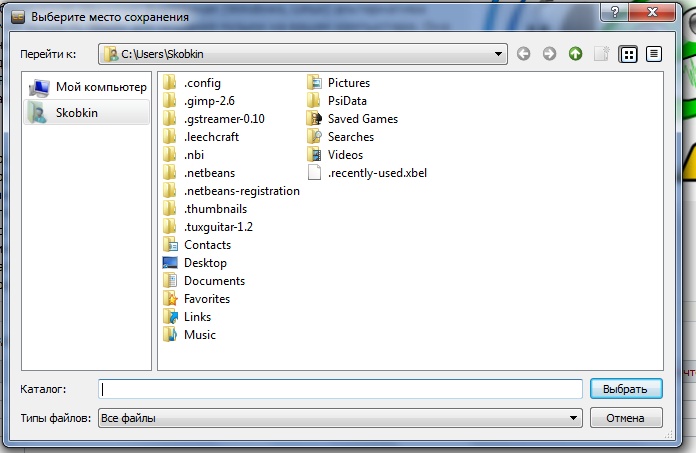Click the Back navigation arrow
Image resolution: width=696 pixels, height=453 pixels.
point(524,54)
